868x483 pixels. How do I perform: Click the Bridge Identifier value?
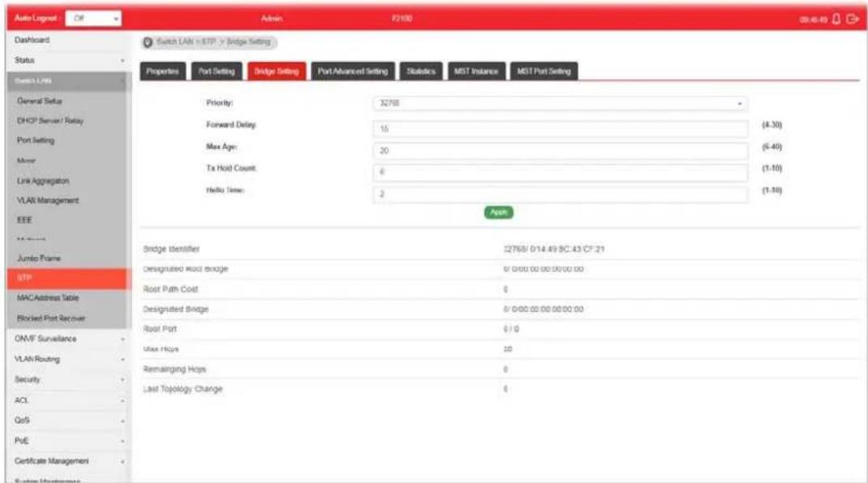click(x=553, y=250)
